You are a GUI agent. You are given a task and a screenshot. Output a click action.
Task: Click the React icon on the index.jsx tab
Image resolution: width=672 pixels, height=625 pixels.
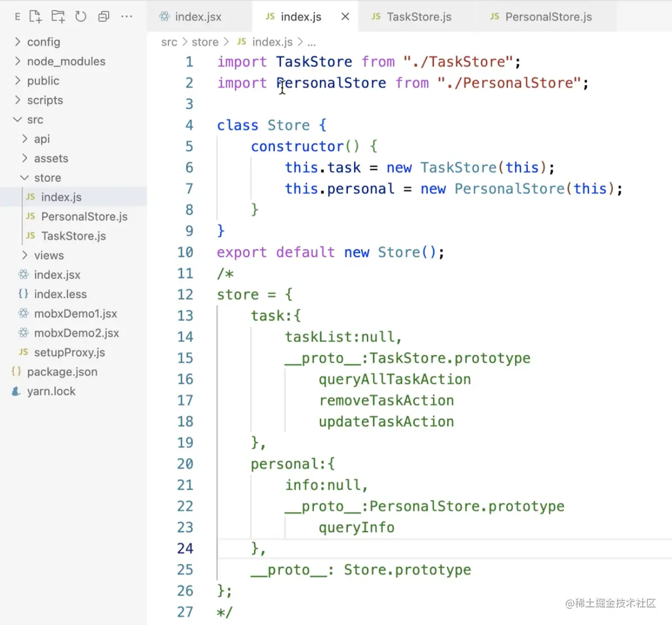click(x=164, y=16)
